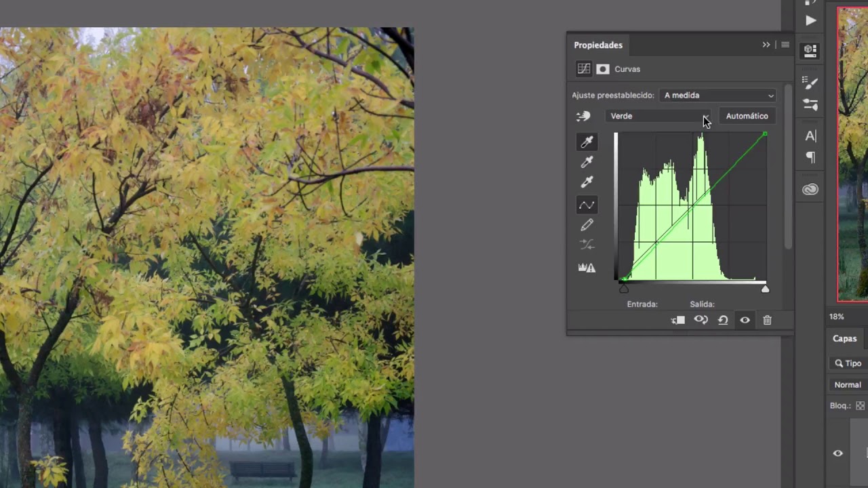
Task: Click the Entrada label
Action: (642, 304)
